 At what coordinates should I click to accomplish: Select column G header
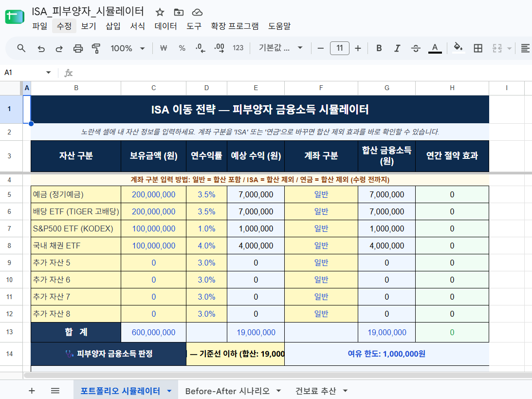coord(387,88)
